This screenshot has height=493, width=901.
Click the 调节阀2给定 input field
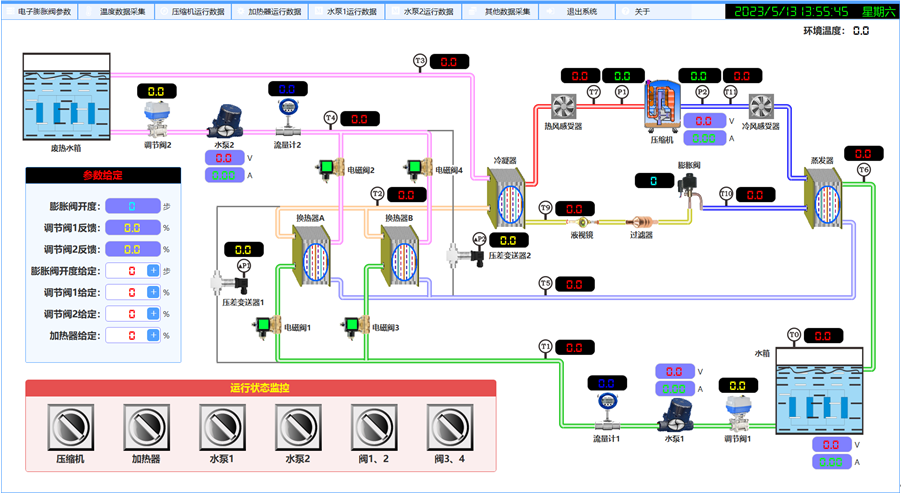pyautogui.click(x=125, y=314)
